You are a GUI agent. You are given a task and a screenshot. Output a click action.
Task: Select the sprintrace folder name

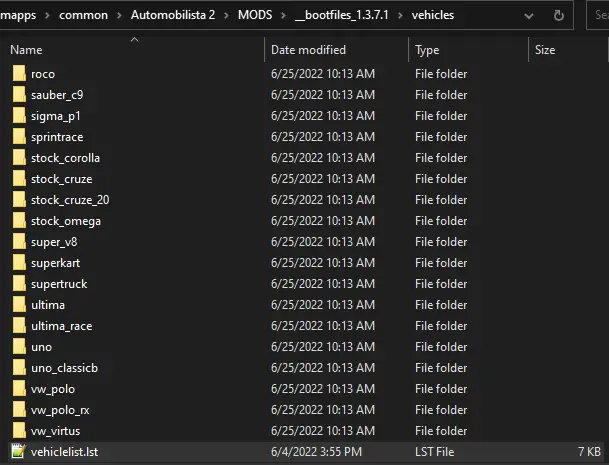pyautogui.click(x=57, y=137)
